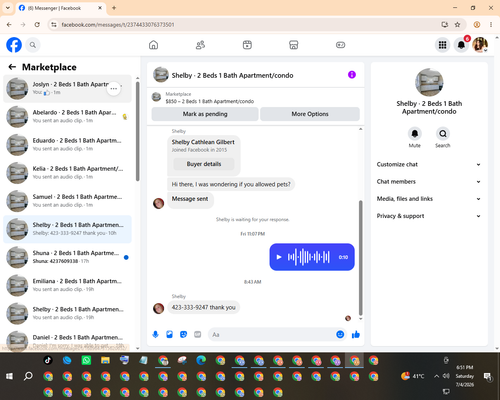This screenshot has width=500, height=400.
Task: Go back using Marketplace arrow
Action: click(x=12, y=67)
